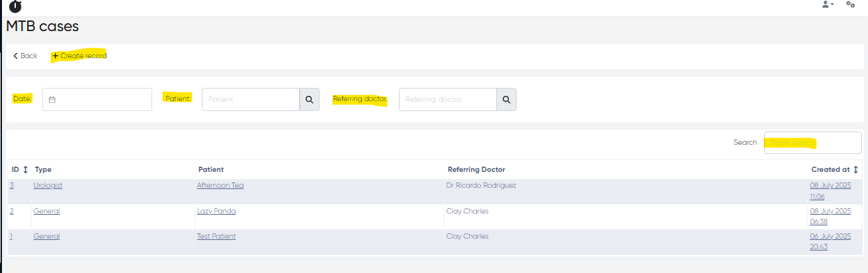This screenshot has width=868, height=273.
Task: Open patient Lazy Panda record
Action: click(216, 212)
